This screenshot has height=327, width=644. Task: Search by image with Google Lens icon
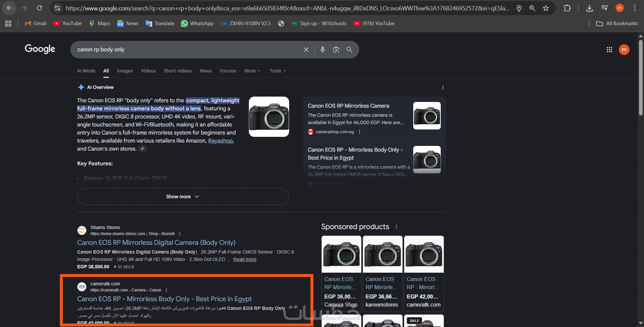336,50
